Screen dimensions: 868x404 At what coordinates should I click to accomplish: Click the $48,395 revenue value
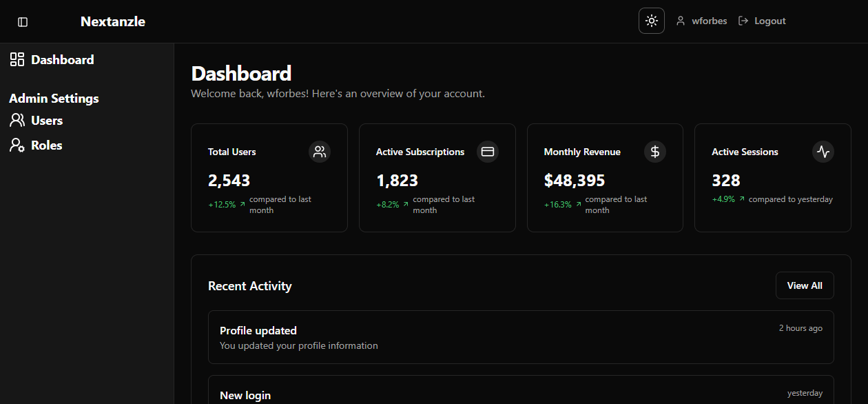pyautogui.click(x=575, y=181)
